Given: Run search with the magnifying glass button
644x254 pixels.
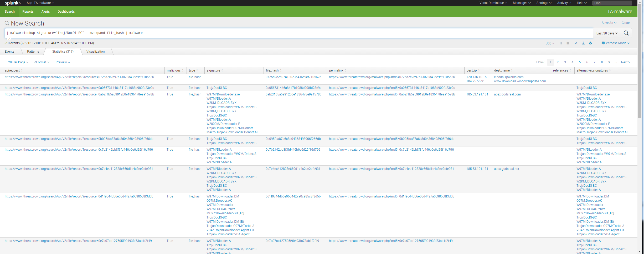Looking at the screenshot, I should point(626,33).
